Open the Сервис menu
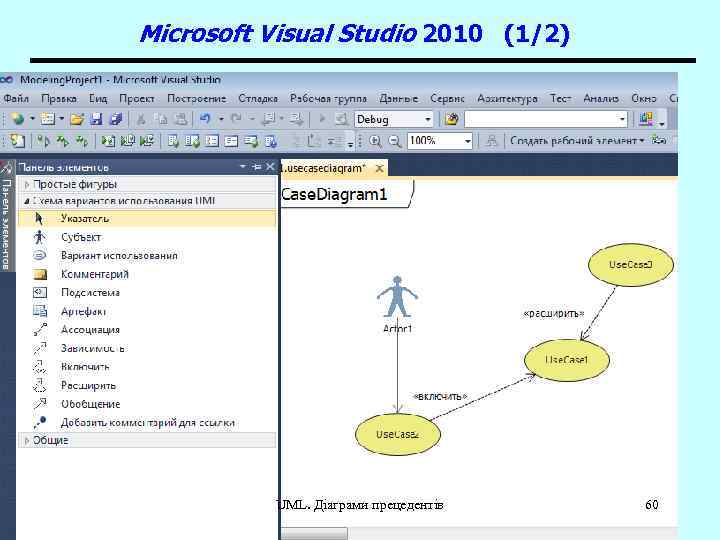720x540 pixels. click(447, 99)
